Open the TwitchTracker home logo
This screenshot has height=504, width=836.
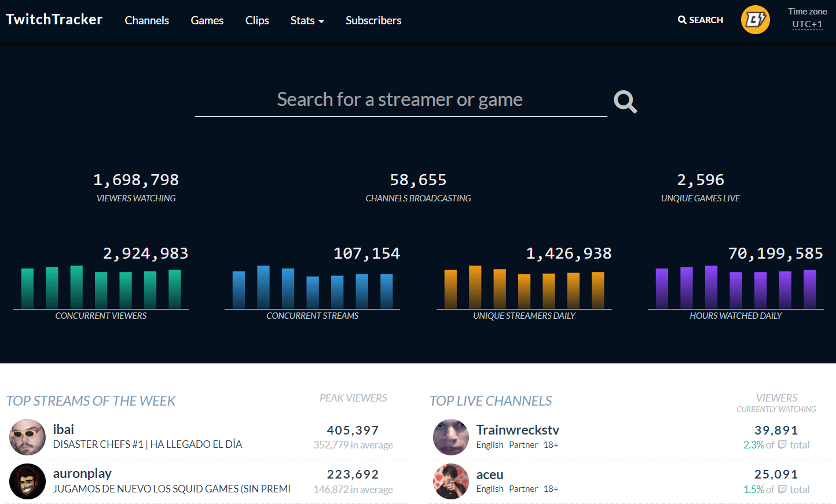pyautogui.click(x=54, y=20)
